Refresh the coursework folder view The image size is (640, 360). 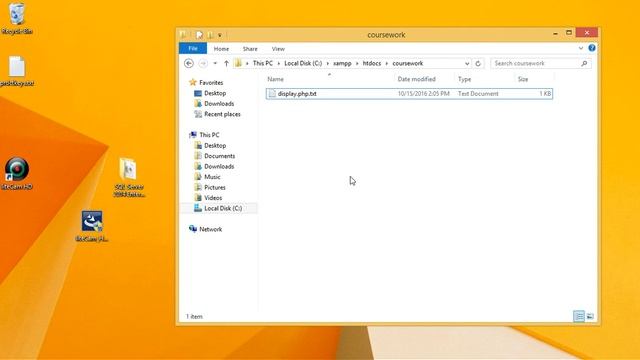pos(478,63)
